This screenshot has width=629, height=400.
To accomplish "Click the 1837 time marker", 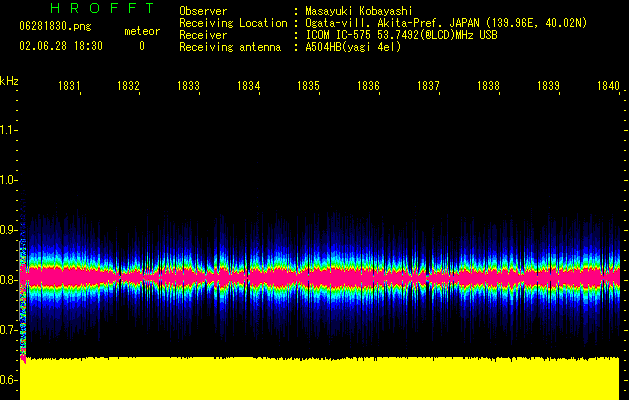I will [428, 85].
